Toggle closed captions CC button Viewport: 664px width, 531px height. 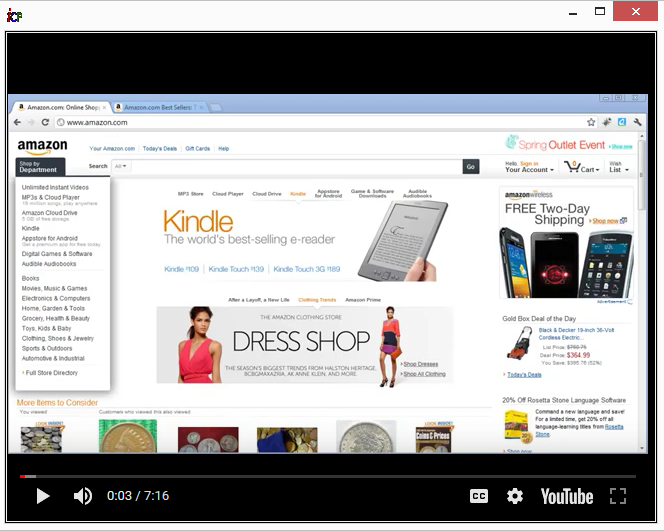pos(479,496)
